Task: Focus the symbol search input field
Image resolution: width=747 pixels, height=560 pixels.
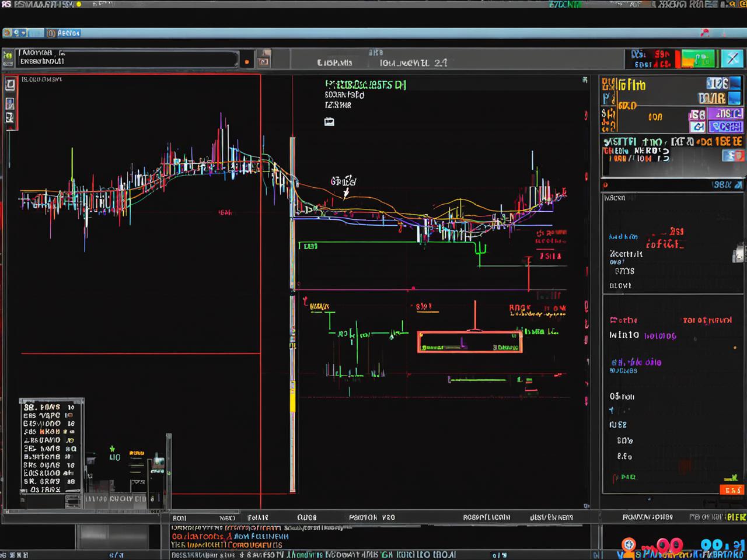Action: tap(128, 59)
